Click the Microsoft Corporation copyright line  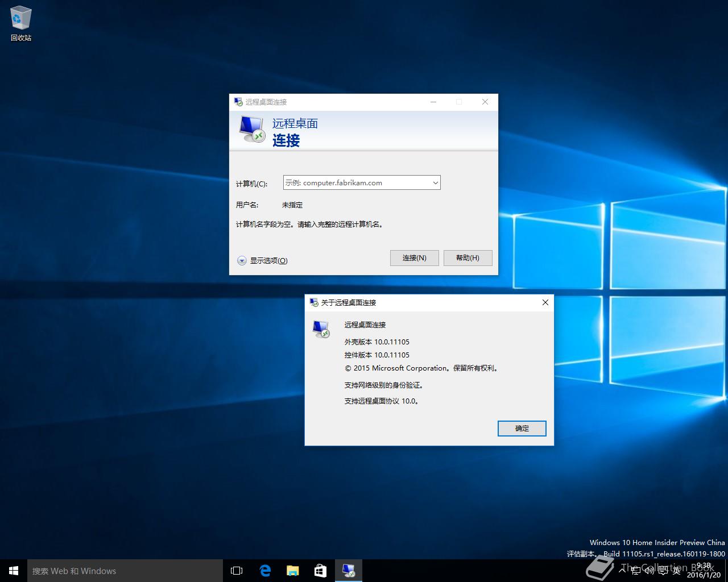click(x=422, y=368)
